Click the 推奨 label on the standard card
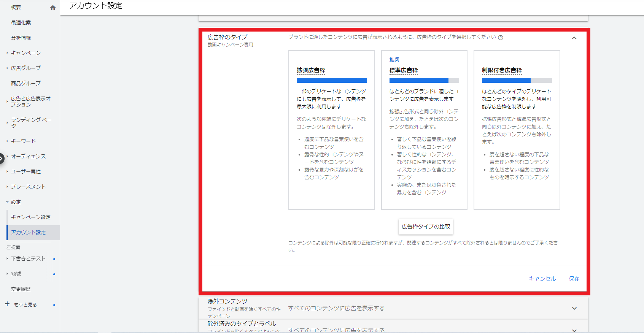The width and height of the screenshot is (644, 333). point(394,60)
